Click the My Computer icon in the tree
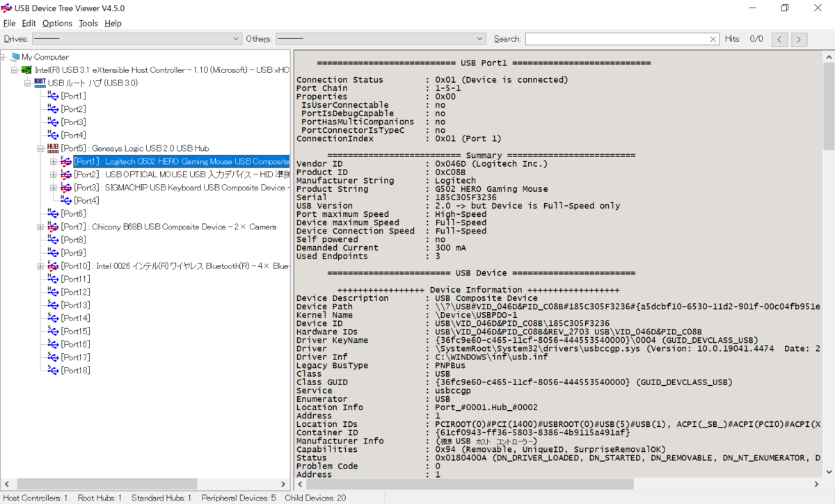Screen dimensions: 835x504 [x=15, y=57]
